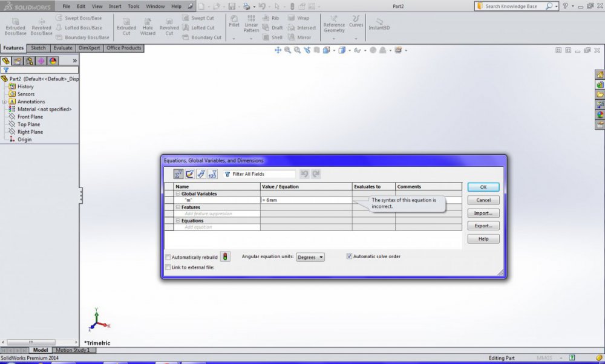Open the File Explorer folder icon in task pane
The image size is (605, 364).
pos(600,95)
